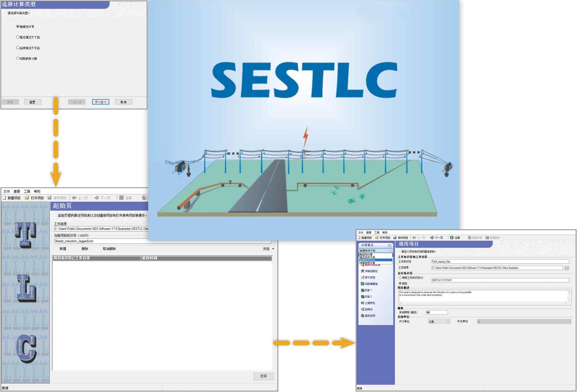The image size is (577, 392).
Task: Click 打开项目 folder icon in the 起始页 window toolbar
Action: [27, 198]
